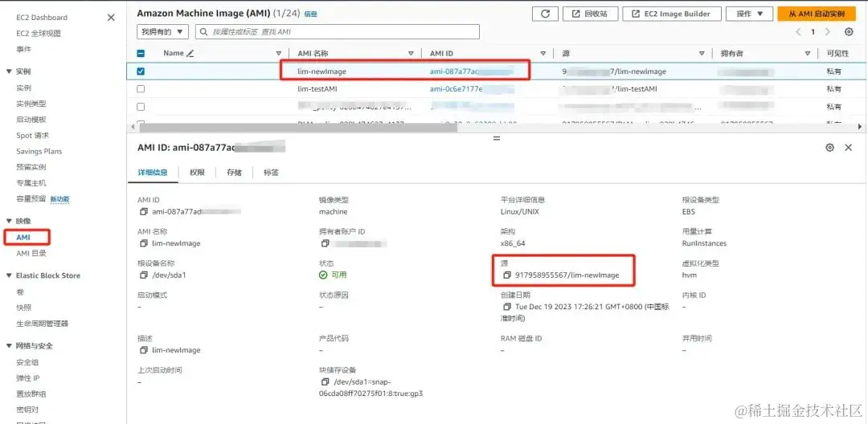868x424 pixels.
Task: Open AMI 目录 in sidebar
Action: (31, 253)
